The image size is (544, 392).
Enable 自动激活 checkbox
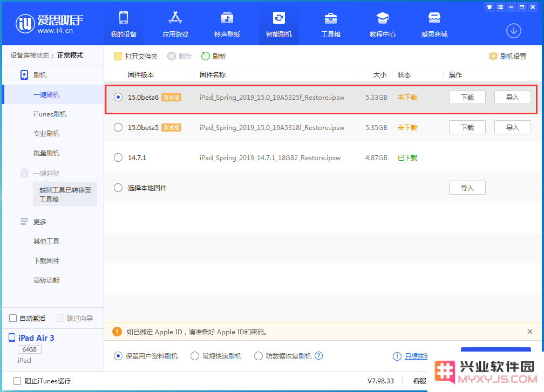pyautogui.click(x=13, y=318)
